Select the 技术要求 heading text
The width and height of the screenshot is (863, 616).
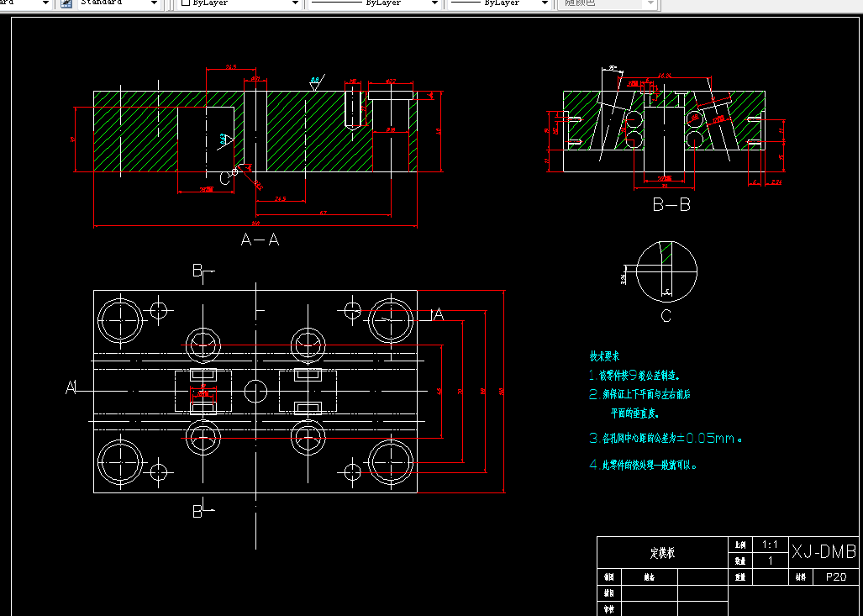pyautogui.click(x=604, y=356)
